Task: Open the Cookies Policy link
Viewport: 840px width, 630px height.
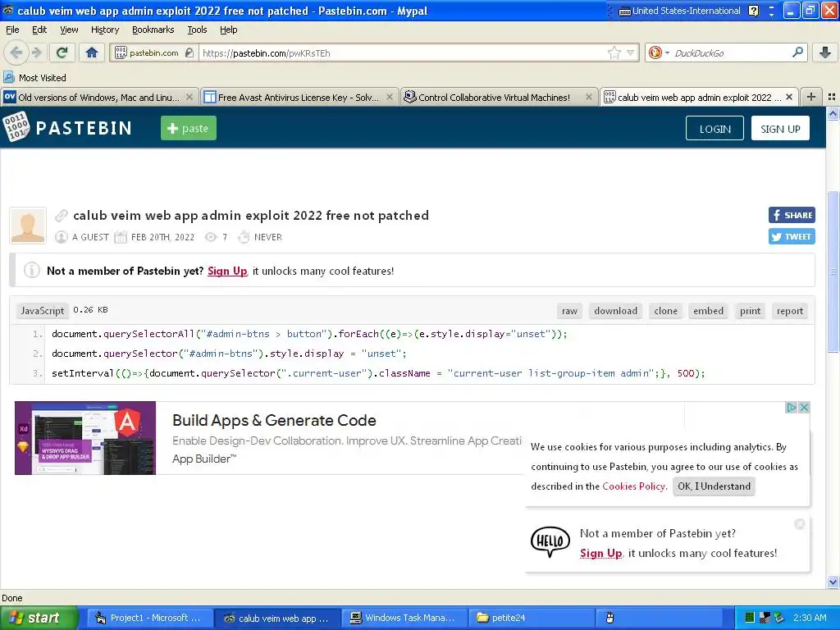Action: click(x=633, y=486)
